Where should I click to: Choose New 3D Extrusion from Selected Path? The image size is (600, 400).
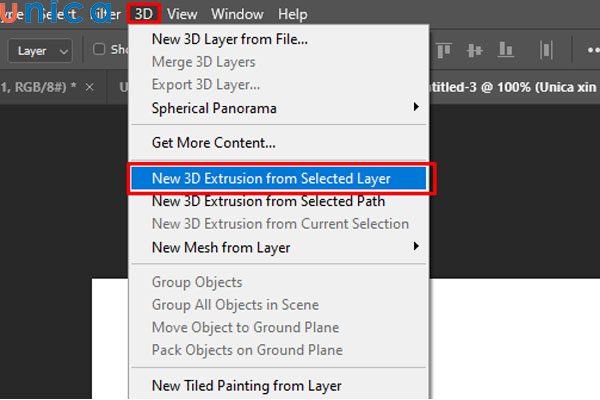pos(268,201)
